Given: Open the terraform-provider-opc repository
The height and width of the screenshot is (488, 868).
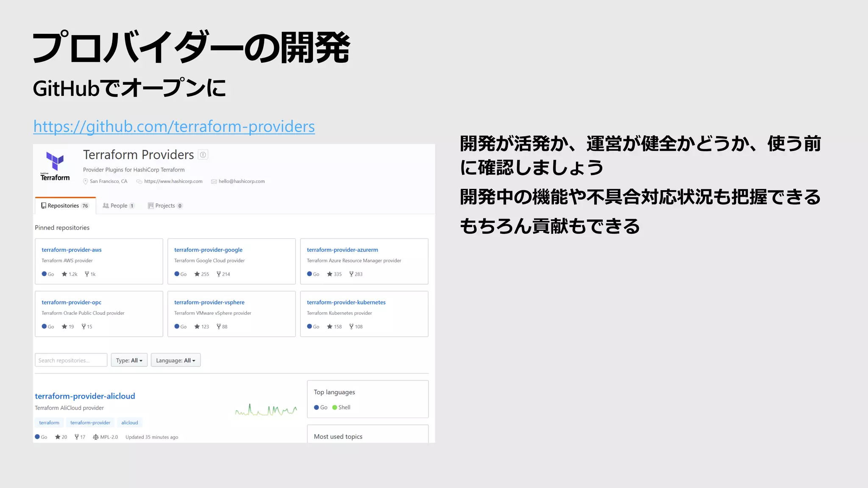Looking at the screenshot, I should click(x=71, y=302).
